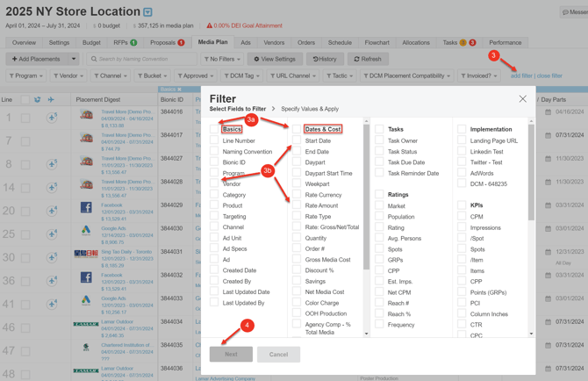Open the Messenger button icon
The width and height of the screenshot is (588, 381).
[565, 12]
